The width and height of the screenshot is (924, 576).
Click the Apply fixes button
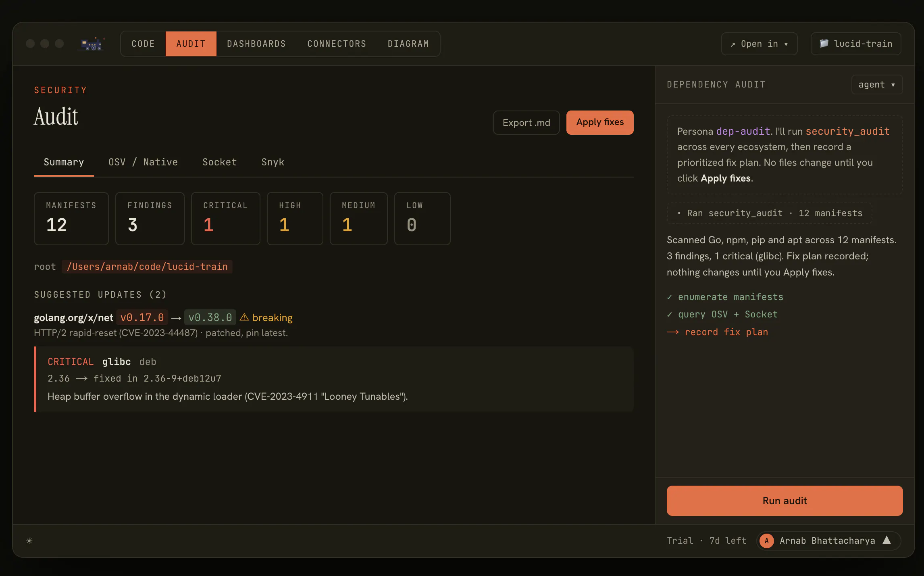click(600, 122)
